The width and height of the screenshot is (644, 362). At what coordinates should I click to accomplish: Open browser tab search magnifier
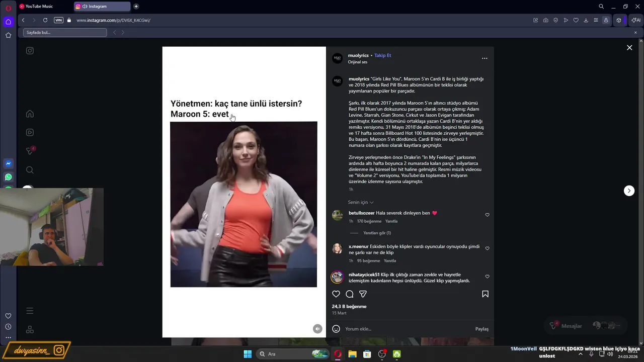pos(601,7)
